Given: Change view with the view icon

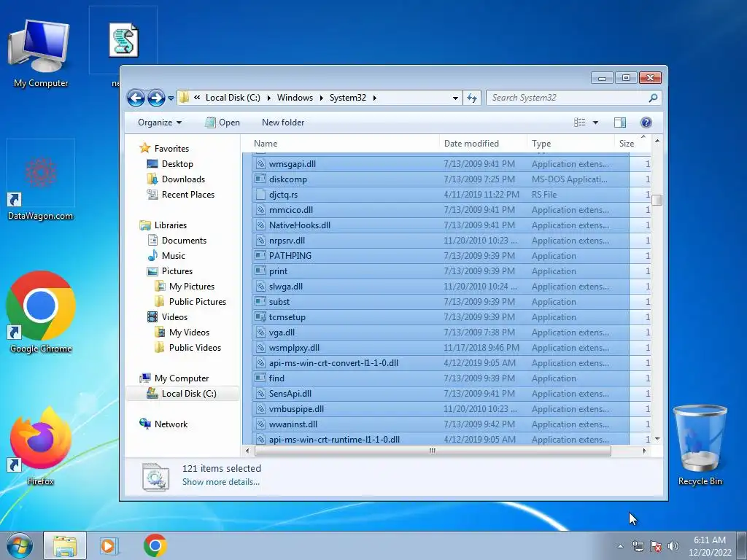Looking at the screenshot, I should (579, 122).
